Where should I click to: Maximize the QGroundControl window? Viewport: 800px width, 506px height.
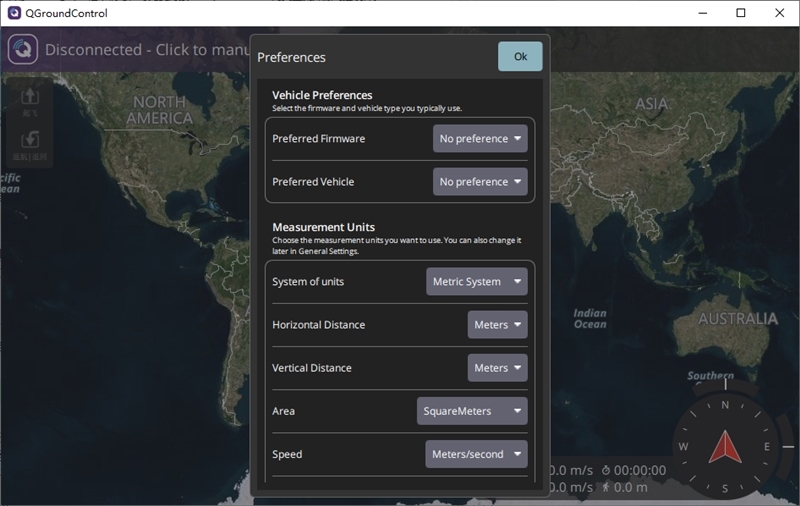(741, 13)
